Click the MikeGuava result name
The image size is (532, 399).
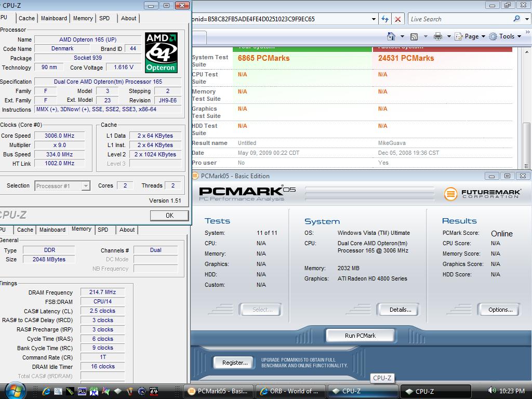tap(392, 143)
